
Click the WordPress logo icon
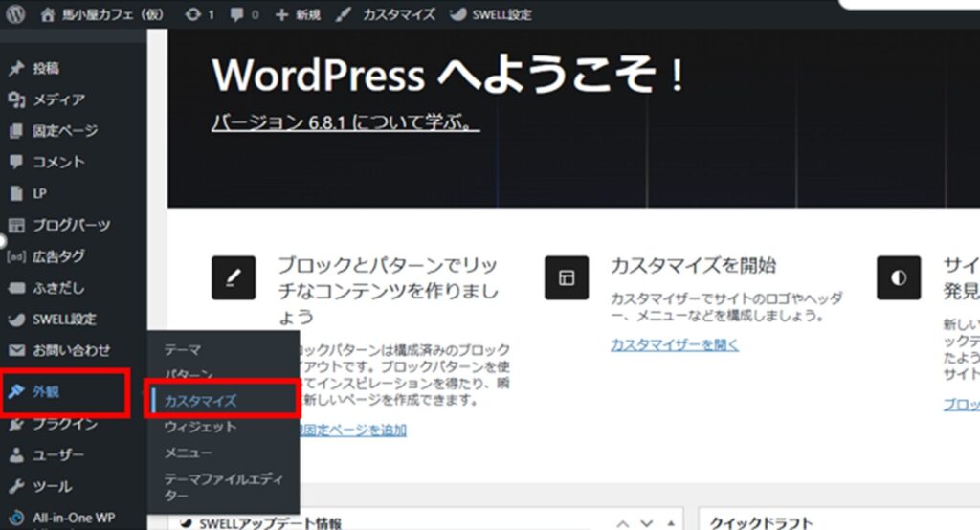pos(15,14)
